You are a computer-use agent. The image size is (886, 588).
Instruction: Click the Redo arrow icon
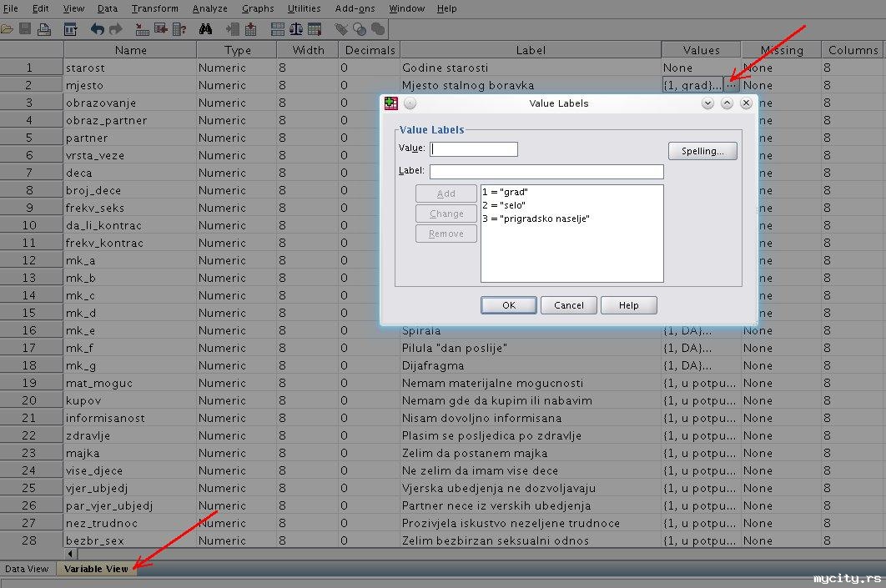(x=116, y=29)
